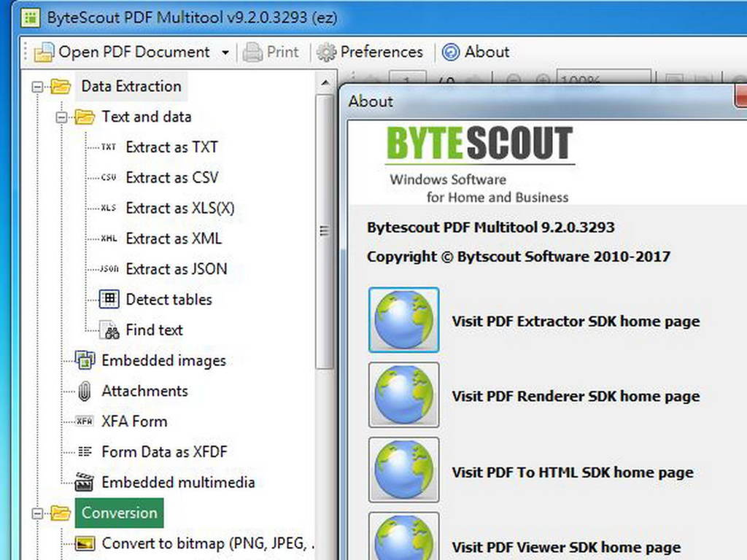This screenshot has width=747, height=560.
Task: Click the About toolbar button icon
Action: point(451,52)
